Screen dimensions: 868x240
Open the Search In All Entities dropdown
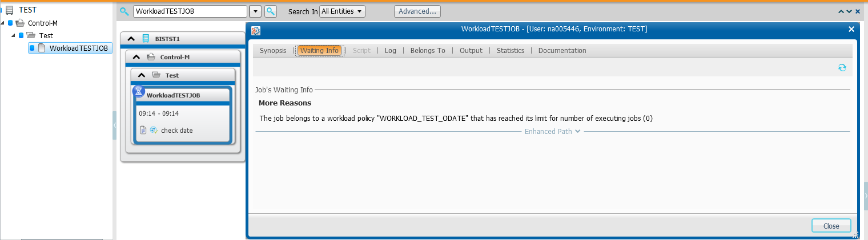[x=342, y=11]
